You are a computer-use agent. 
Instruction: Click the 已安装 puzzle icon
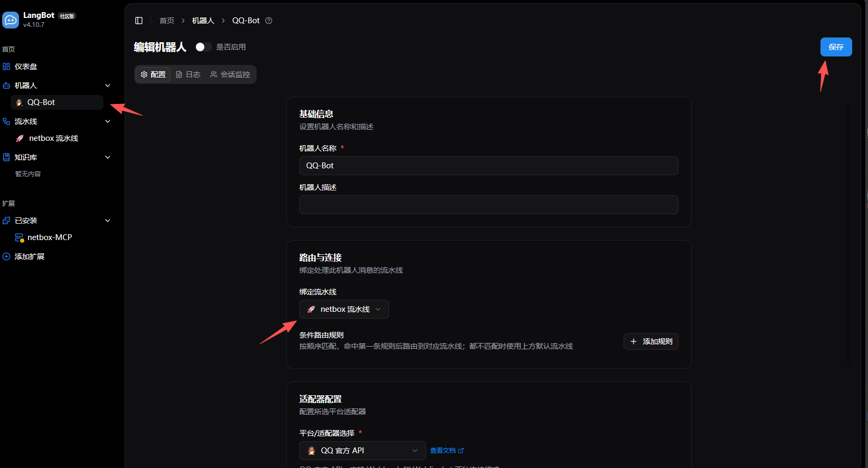[x=6, y=221]
